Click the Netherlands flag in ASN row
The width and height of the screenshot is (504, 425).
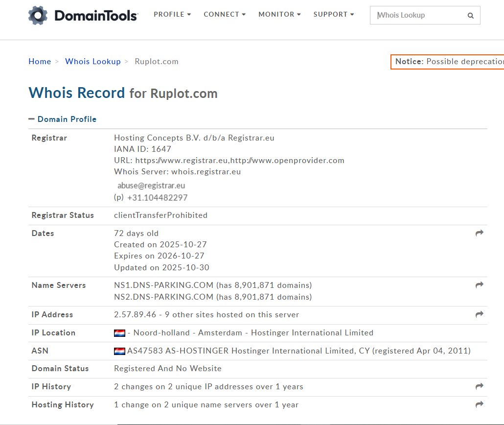coord(119,351)
